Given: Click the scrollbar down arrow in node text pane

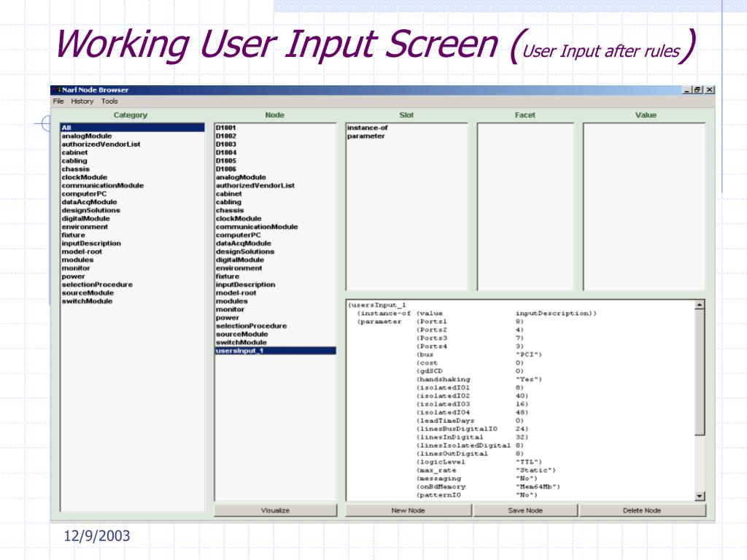Looking at the screenshot, I should [700, 496].
